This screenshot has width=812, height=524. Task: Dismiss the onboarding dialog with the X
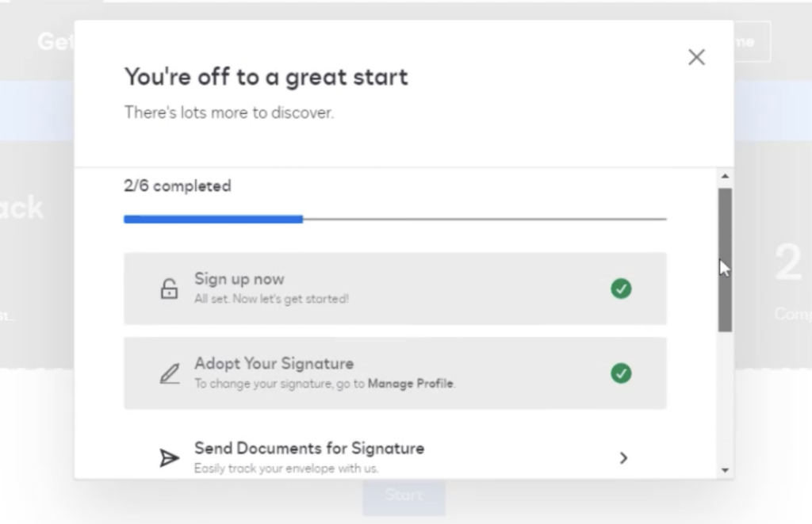tap(696, 57)
